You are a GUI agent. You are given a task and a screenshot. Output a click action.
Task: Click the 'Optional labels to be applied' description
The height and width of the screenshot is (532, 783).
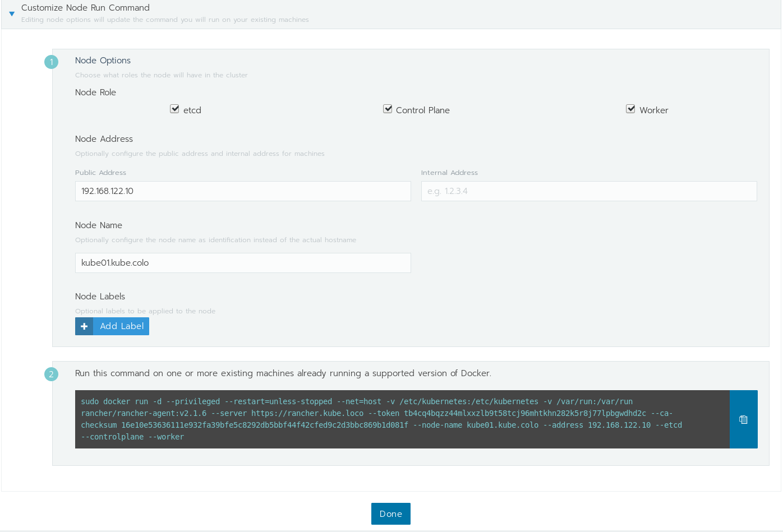tap(145, 311)
